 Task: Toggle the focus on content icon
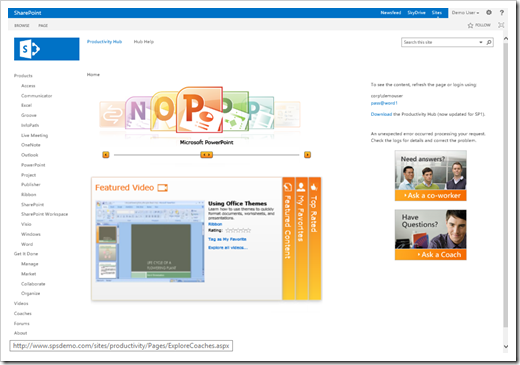click(501, 25)
